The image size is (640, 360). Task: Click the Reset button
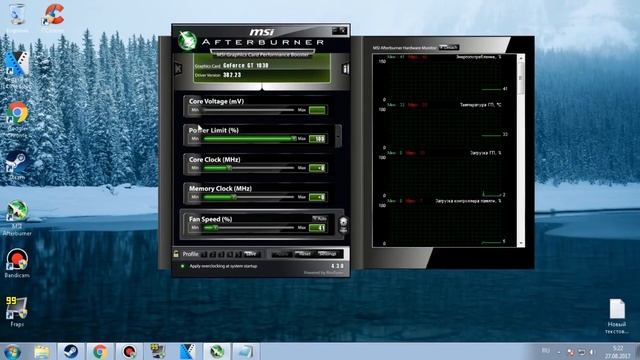click(303, 254)
